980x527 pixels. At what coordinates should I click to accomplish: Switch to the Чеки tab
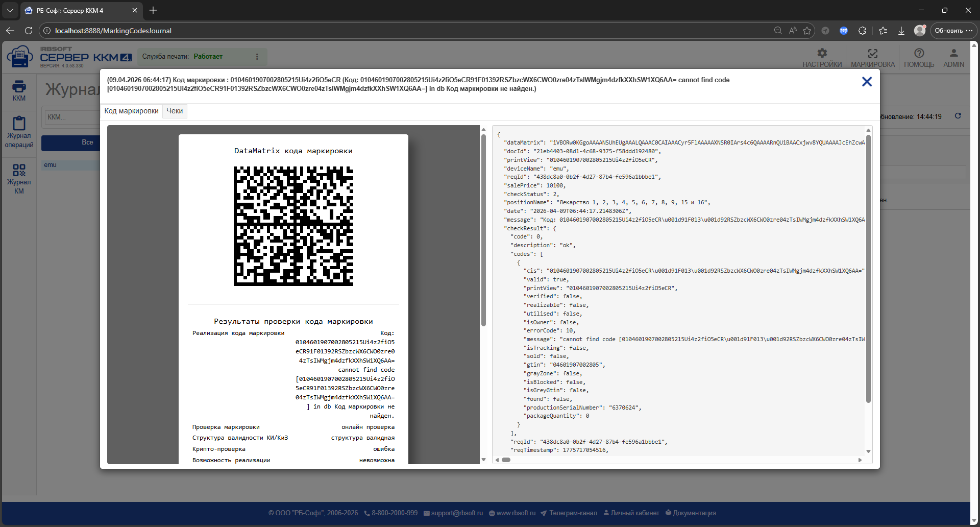coord(175,111)
